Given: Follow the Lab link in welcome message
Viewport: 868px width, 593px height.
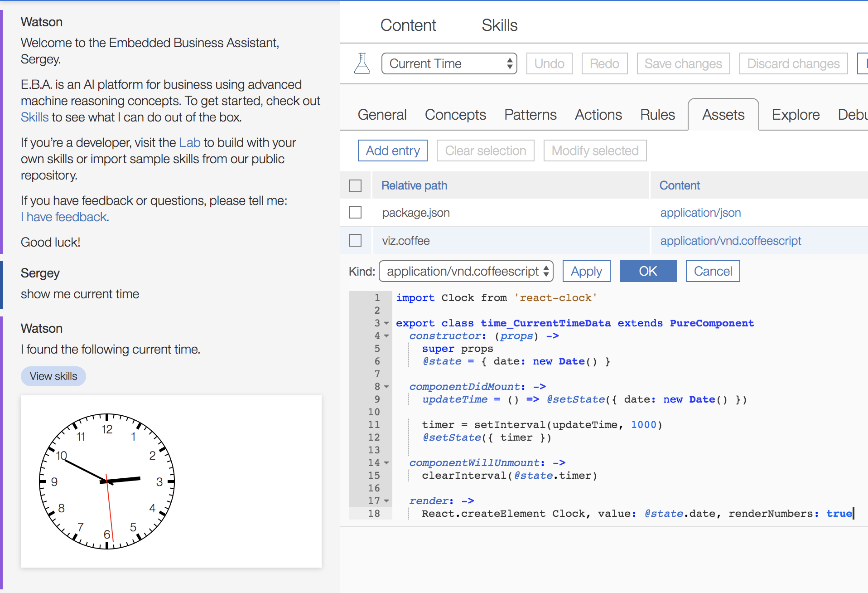Looking at the screenshot, I should click(190, 143).
